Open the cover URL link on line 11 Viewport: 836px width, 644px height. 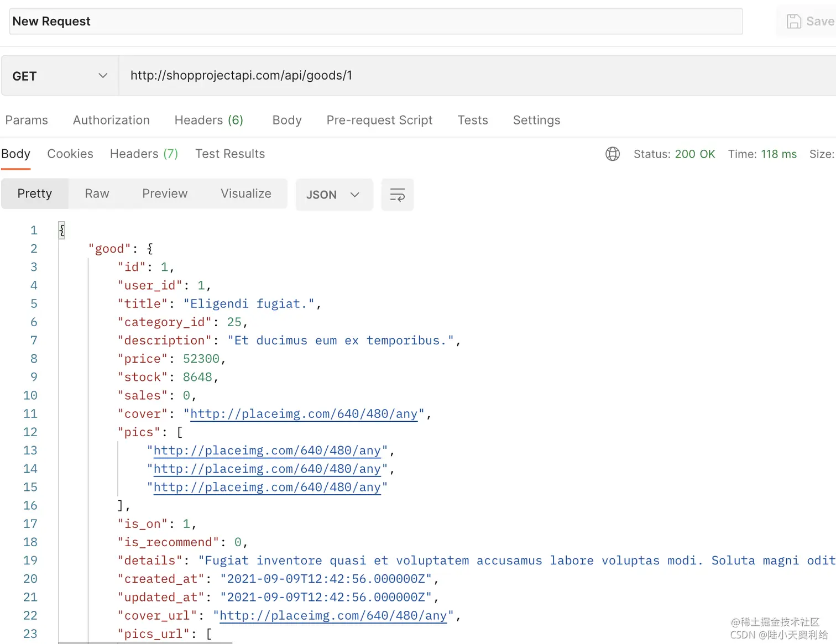point(304,414)
